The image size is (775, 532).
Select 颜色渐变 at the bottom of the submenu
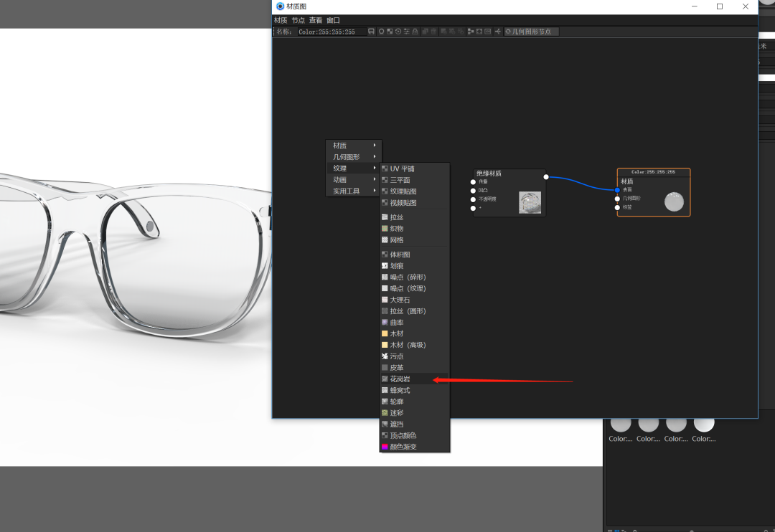click(415, 447)
